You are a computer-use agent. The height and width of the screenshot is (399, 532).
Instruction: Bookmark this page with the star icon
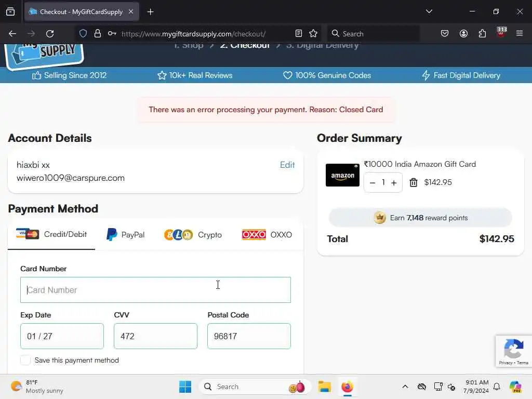(313, 34)
